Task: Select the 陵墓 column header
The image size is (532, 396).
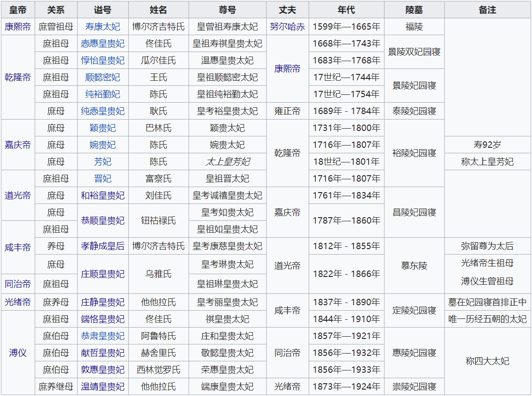Action: (414, 10)
